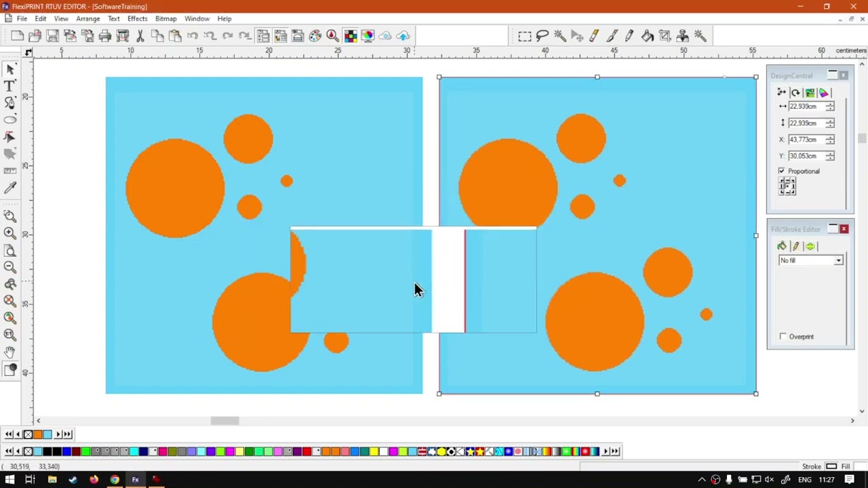Open the Rotate tab in DesignCentral
The height and width of the screenshot is (488, 868).
[x=795, y=93]
